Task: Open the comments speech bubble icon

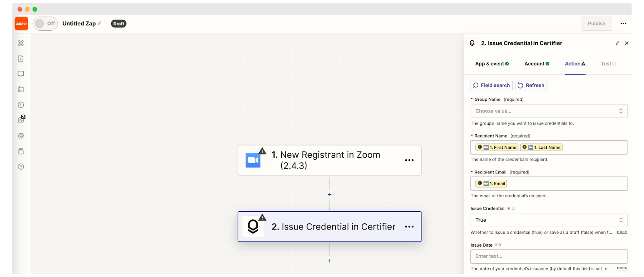Action: (21, 74)
